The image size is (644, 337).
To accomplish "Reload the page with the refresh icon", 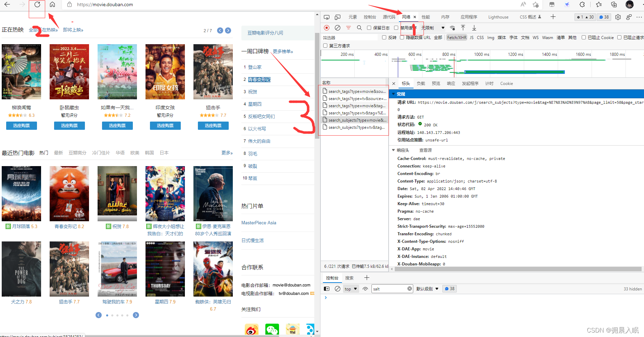I will (37, 4).
